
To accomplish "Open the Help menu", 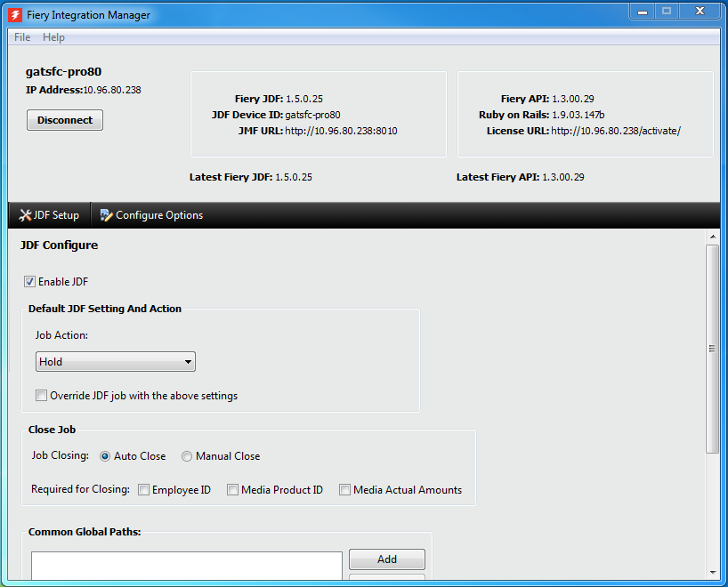I will point(53,37).
